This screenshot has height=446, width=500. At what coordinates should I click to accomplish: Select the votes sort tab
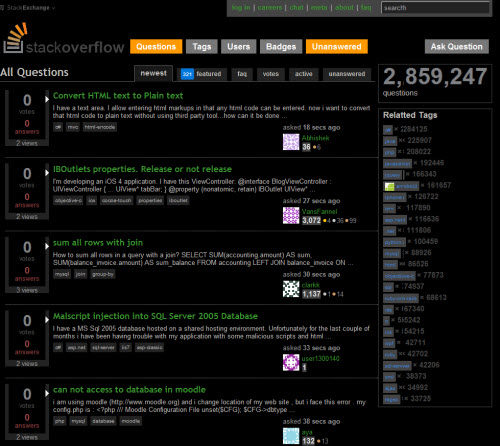point(271,74)
